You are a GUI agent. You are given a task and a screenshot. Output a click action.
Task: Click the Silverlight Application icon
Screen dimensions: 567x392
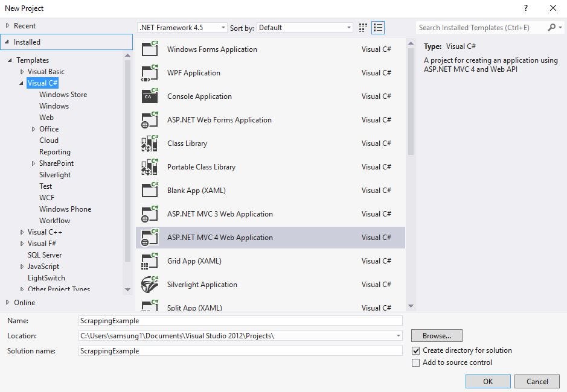point(150,284)
